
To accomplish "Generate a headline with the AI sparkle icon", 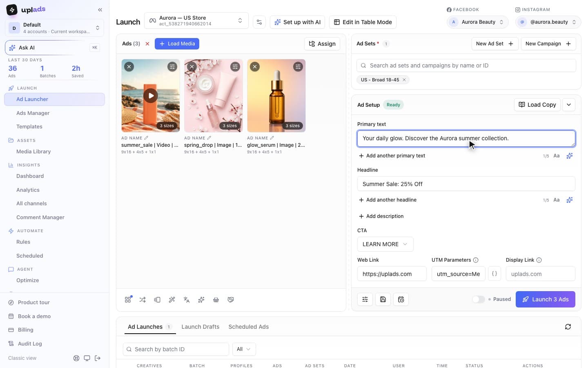I will pyautogui.click(x=570, y=200).
